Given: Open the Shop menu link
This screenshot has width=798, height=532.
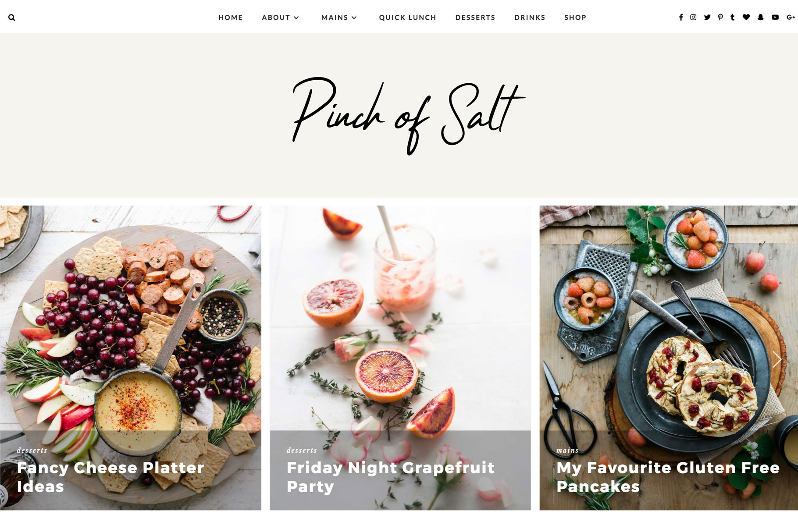Looking at the screenshot, I should pos(575,18).
